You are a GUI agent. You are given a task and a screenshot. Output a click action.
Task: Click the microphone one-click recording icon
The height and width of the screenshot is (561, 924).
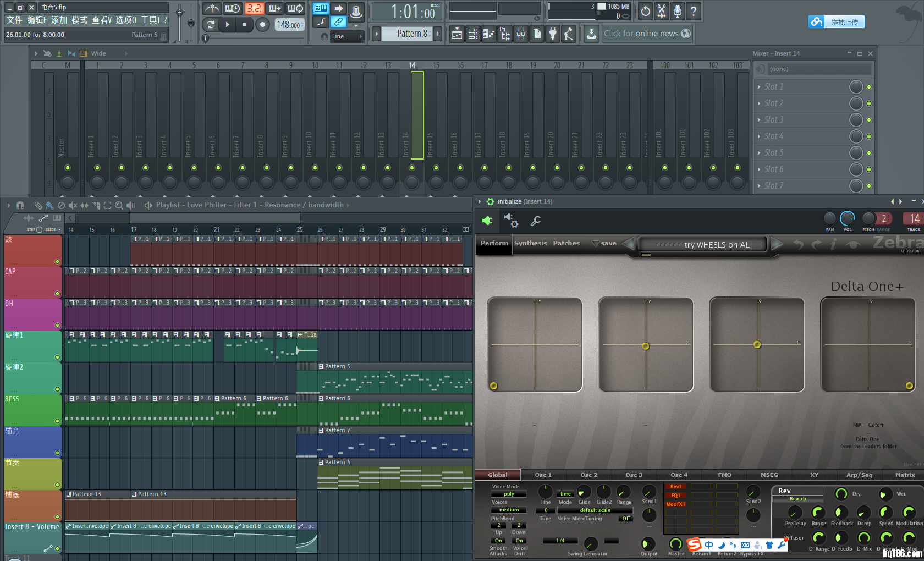coord(678,11)
